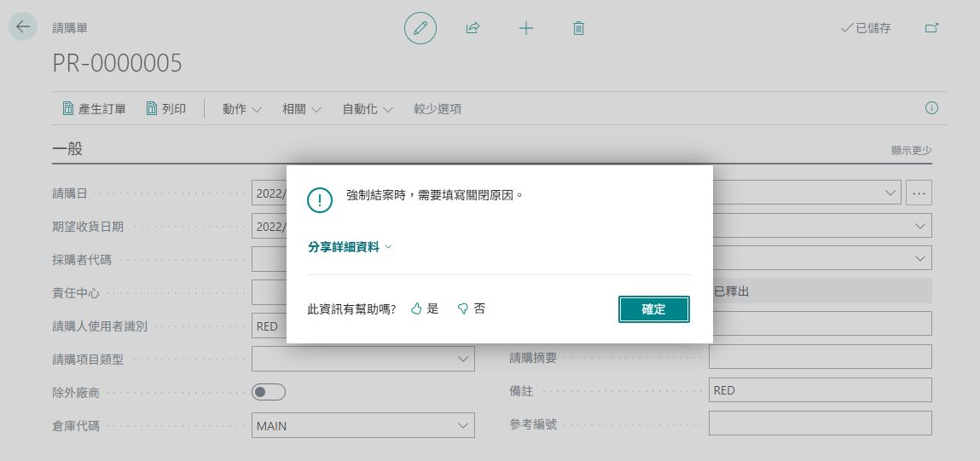Screen dimensions: 980x461
Task: Open the 動作 menu
Action: point(241,109)
